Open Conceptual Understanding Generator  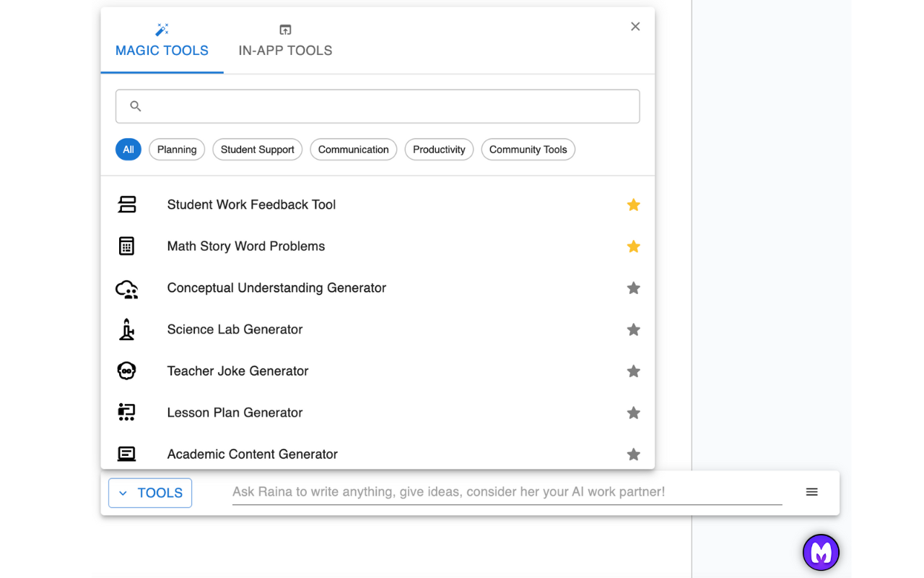click(x=276, y=288)
